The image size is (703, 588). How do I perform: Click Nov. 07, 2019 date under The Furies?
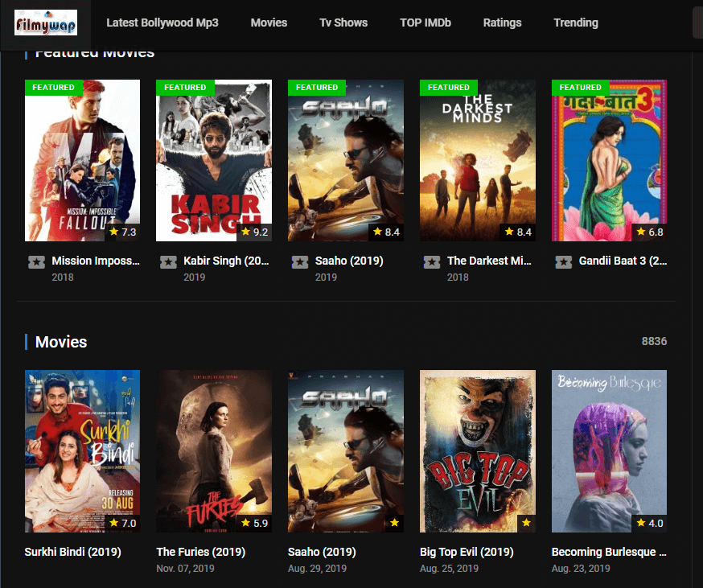pos(185,568)
